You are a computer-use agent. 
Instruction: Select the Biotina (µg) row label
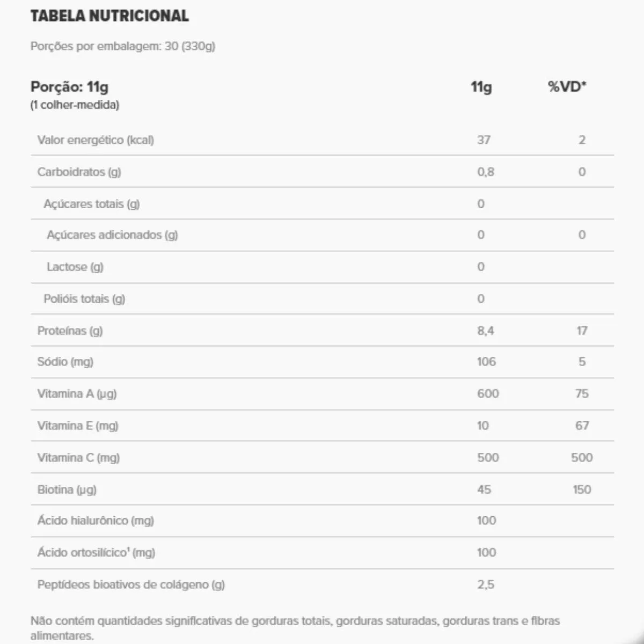pos(67,489)
